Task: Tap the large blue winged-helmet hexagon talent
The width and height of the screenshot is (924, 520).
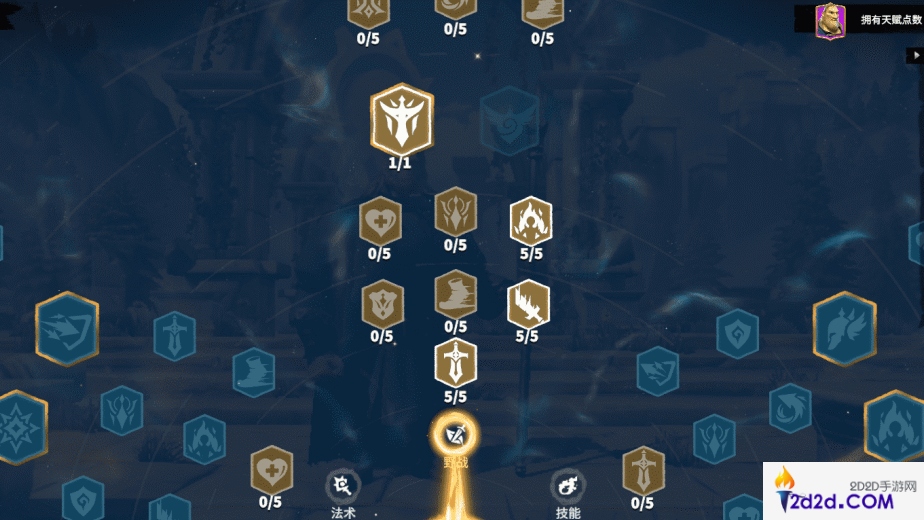Action: click(844, 329)
